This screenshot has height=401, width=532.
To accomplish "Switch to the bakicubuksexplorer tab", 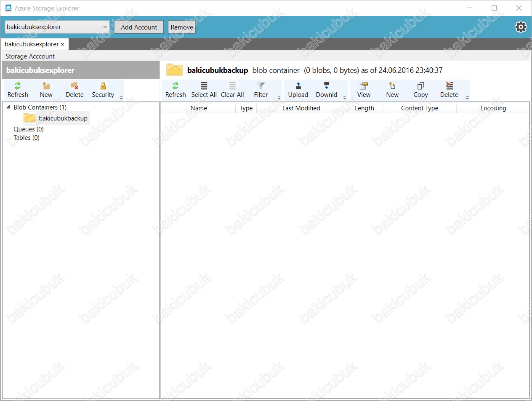I will [32, 44].
